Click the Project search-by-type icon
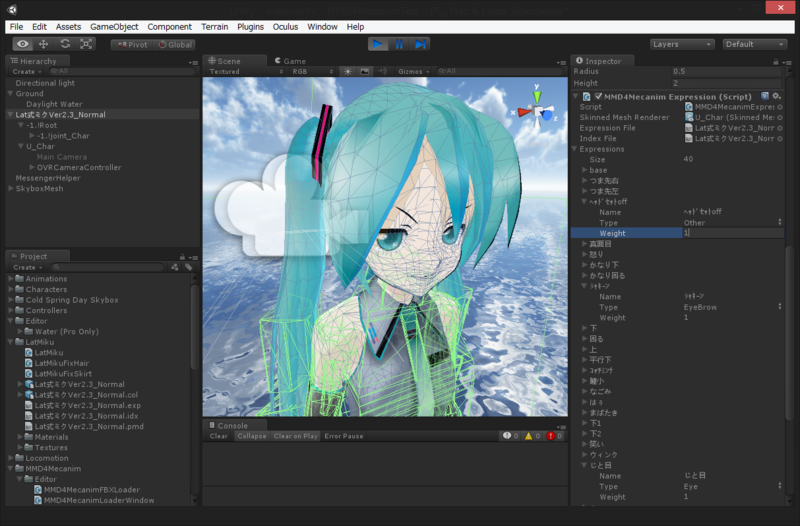 (175, 267)
